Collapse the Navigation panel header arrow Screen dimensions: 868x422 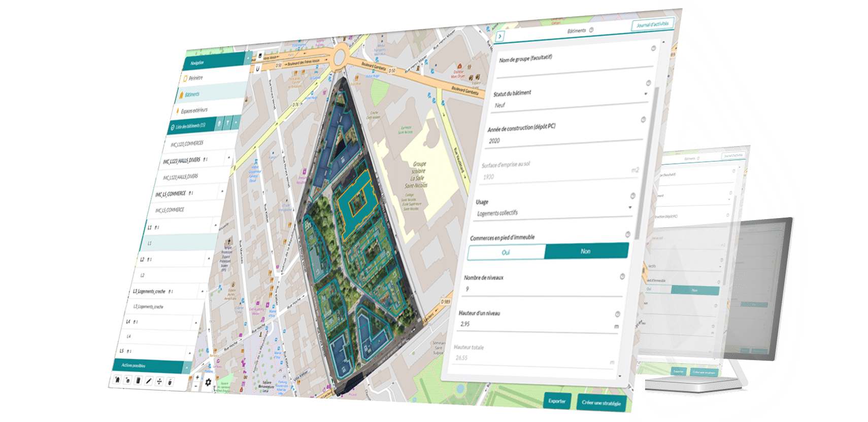[249, 58]
